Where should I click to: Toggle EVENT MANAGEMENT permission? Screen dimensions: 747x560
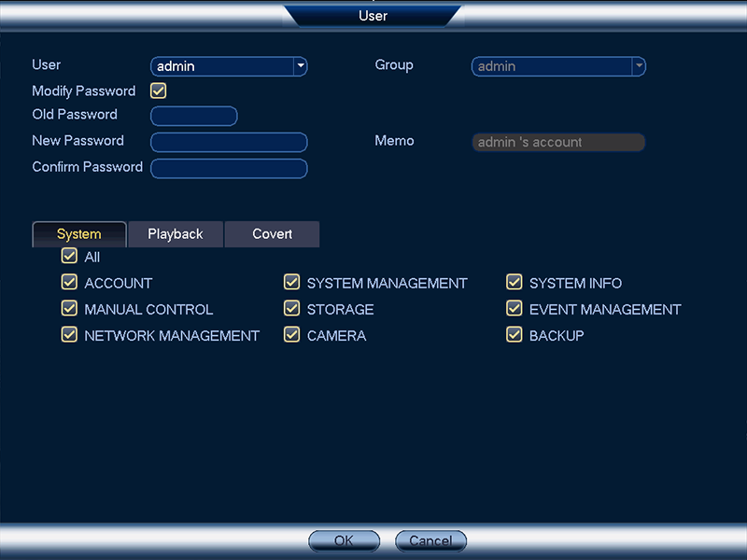pos(514,309)
